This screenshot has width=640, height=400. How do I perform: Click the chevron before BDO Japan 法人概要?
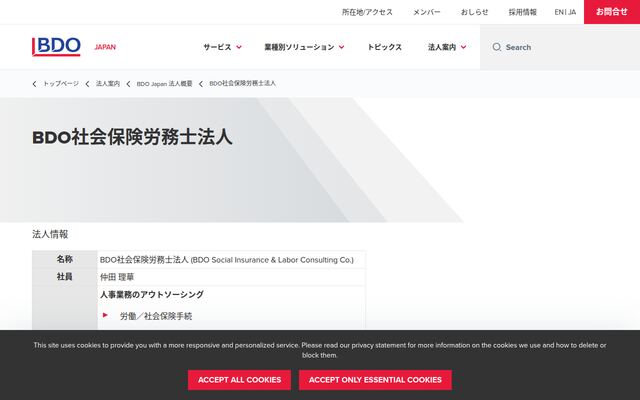[128, 84]
